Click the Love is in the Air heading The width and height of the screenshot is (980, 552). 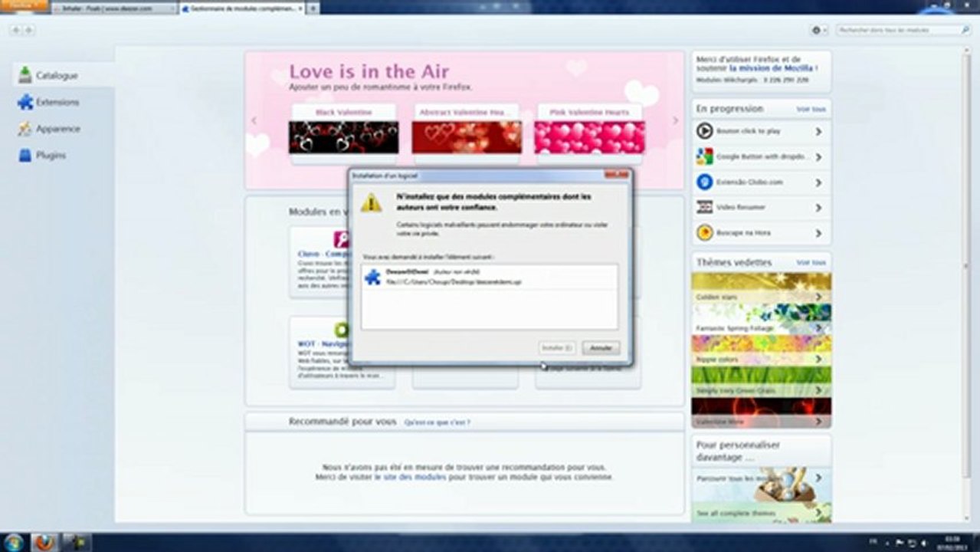coord(369,72)
